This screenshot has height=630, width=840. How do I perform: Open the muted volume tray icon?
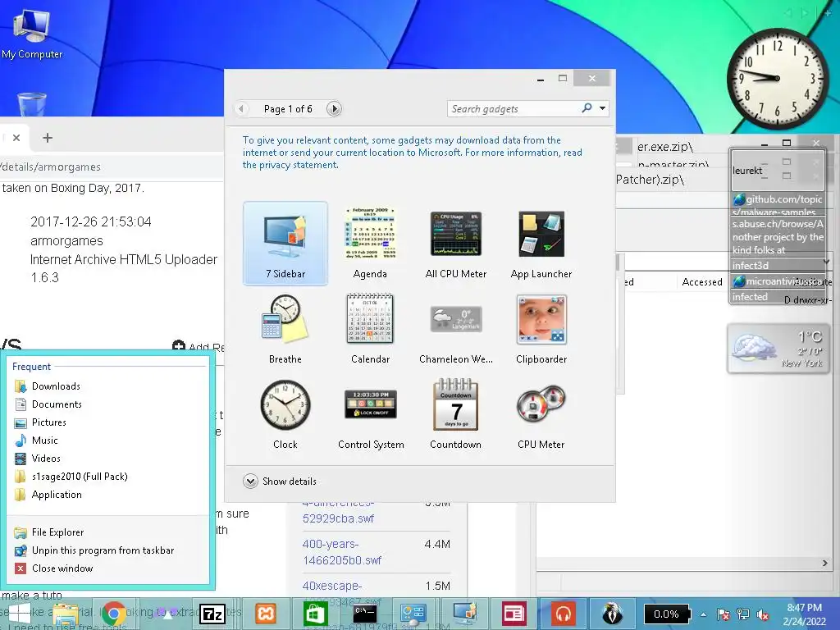763,614
